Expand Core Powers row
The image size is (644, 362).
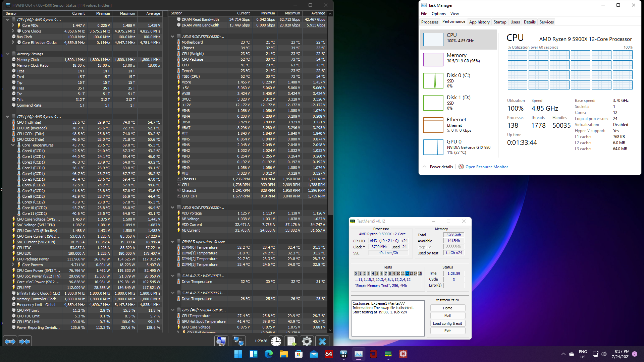tap(13, 265)
